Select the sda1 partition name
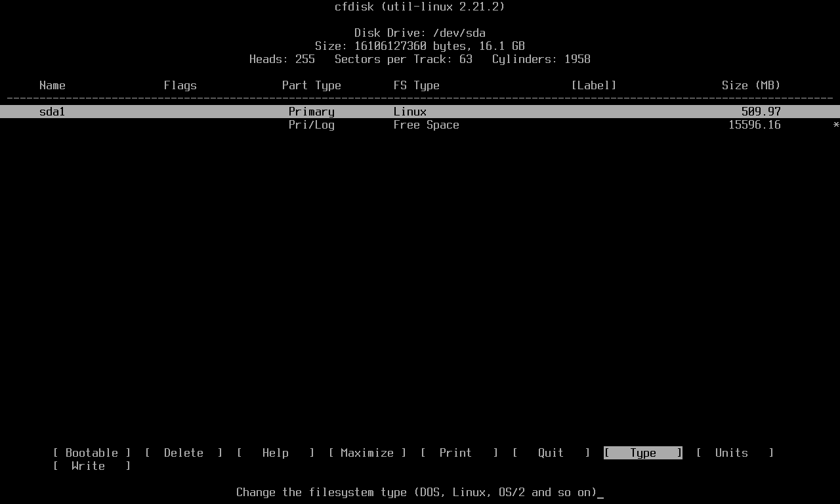This screenshot has height=504, width=840. tap(52, 112)
